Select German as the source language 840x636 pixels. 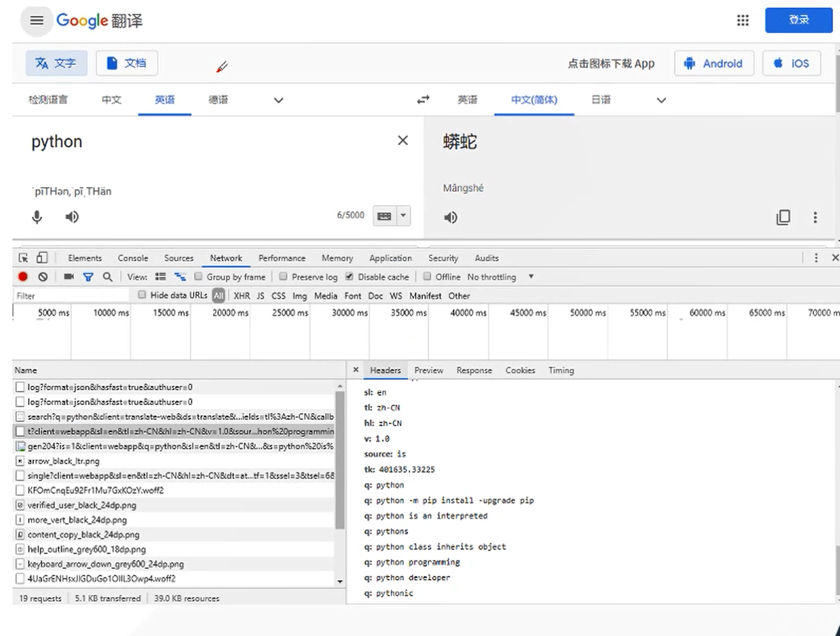tap(218, 100)
